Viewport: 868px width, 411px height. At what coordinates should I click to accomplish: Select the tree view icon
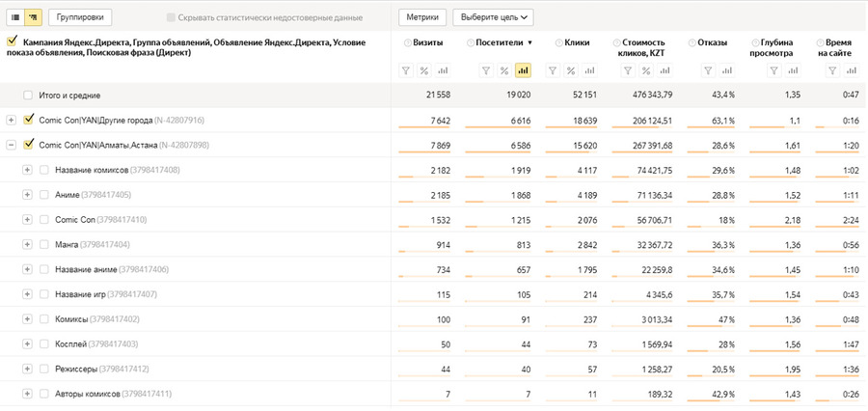point(33,17)
